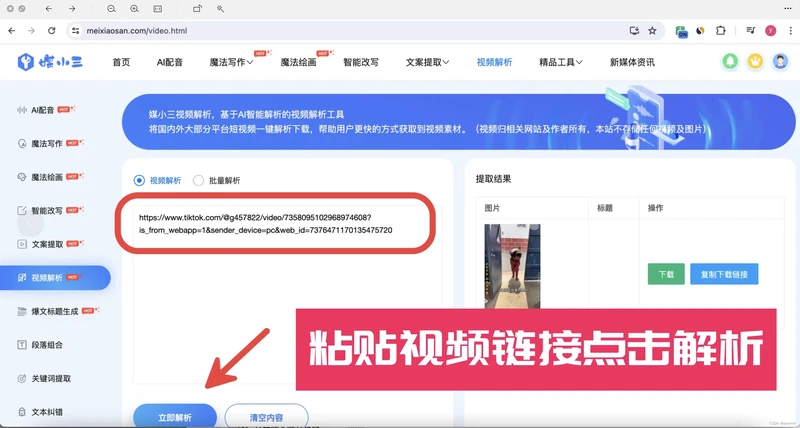
Task: Click the green notification bell icon
Action: tap(731, 62)
